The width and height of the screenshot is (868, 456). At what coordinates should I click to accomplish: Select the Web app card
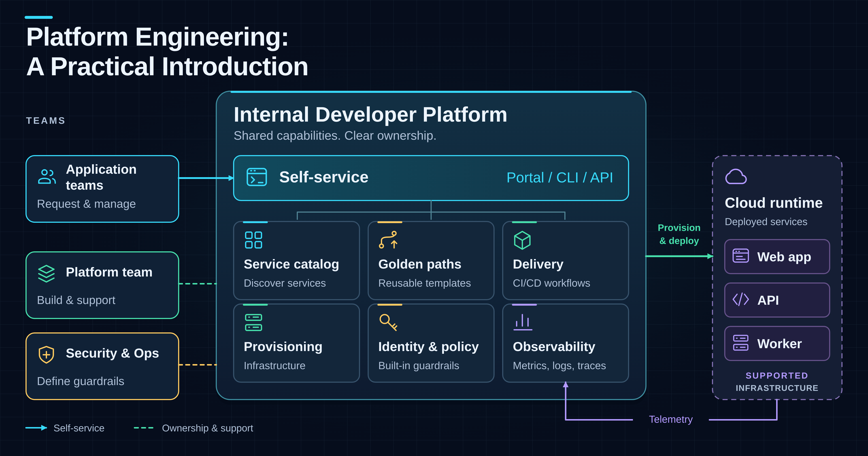click(x=777, y=256)
